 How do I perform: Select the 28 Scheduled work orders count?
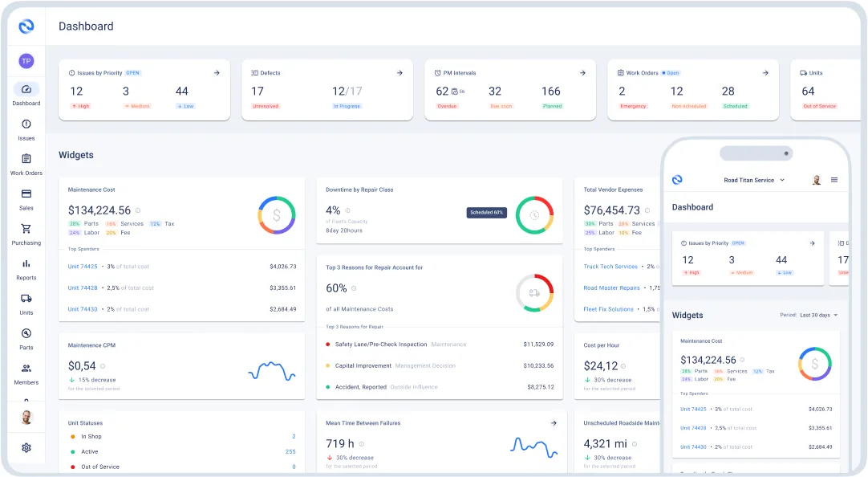pos(728,92)
